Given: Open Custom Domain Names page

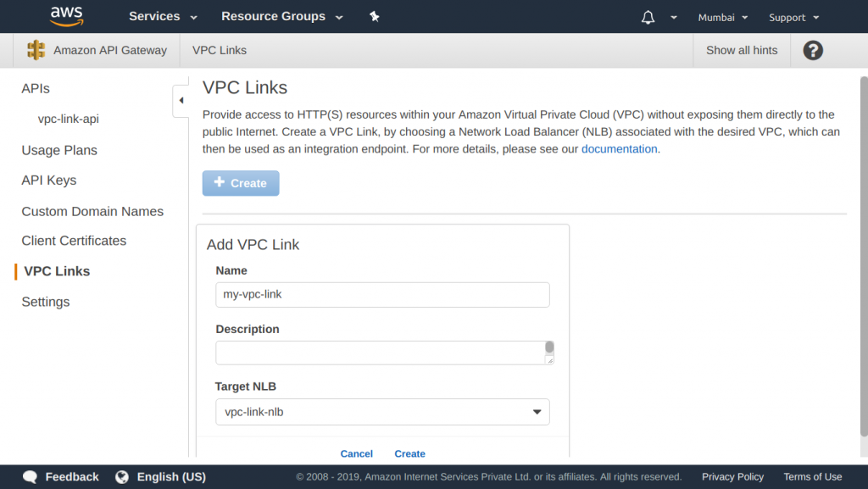Looking at the screenshot, I should click(92, 211).
